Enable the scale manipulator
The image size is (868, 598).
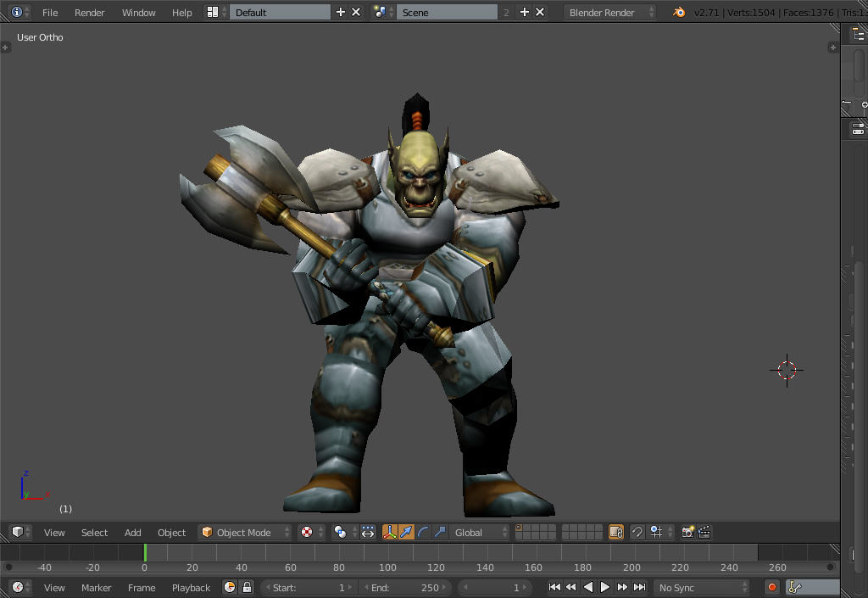tap(440, 532)
